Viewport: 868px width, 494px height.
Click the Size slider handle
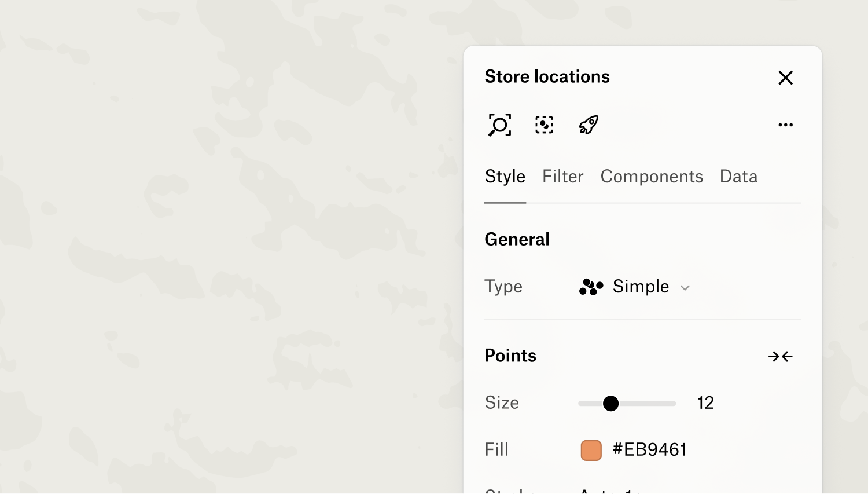pos(610,404)
